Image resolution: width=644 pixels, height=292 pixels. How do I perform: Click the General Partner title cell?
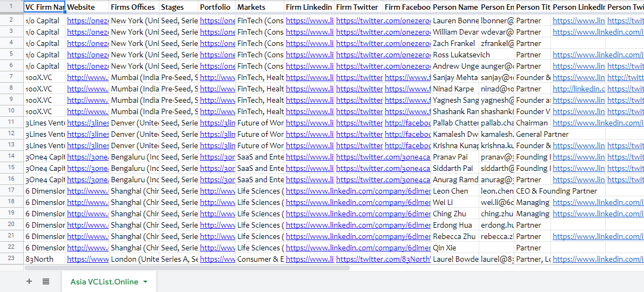542,134
